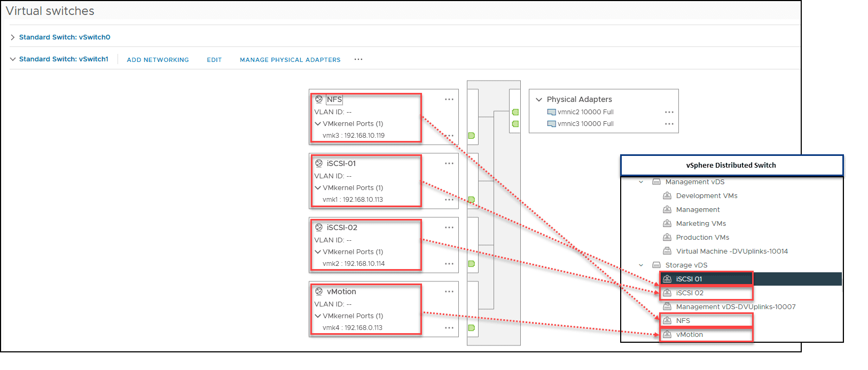Click the Marketing VMs port group icon
868x370 pixels.
(x=667, y=224)
